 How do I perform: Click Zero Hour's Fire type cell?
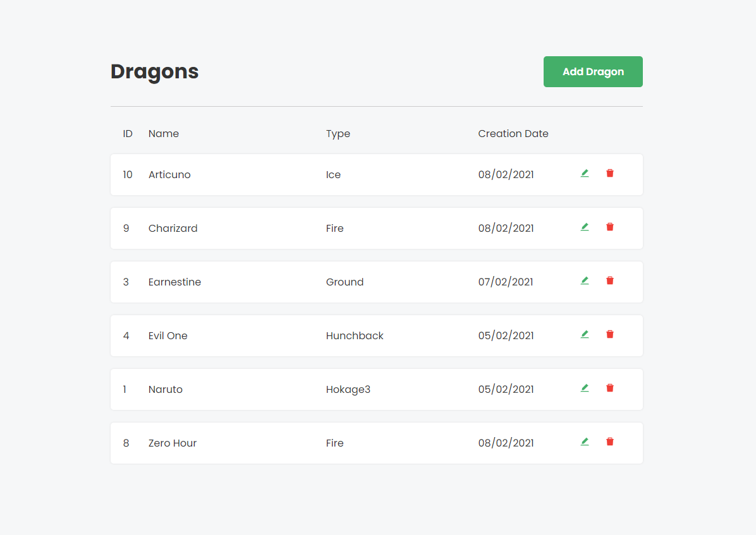click(x=334, y=443)
